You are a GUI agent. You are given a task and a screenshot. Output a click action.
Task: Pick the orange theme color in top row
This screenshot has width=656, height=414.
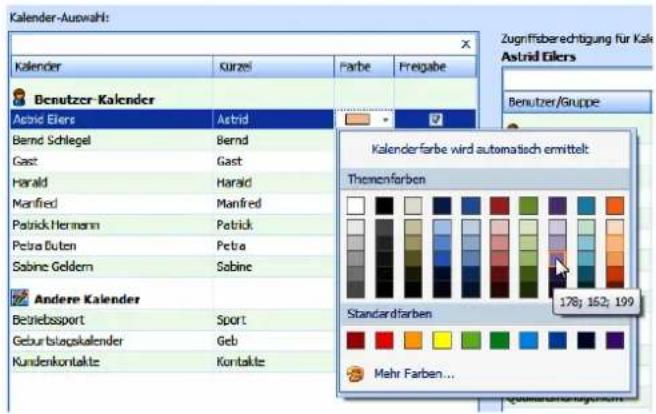point(615,206)
